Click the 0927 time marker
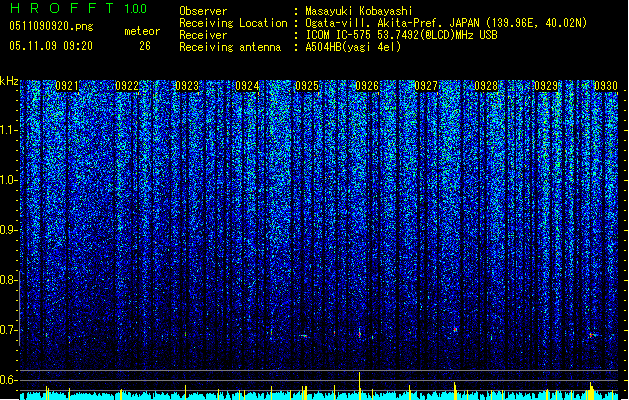 tap(426, 86)
